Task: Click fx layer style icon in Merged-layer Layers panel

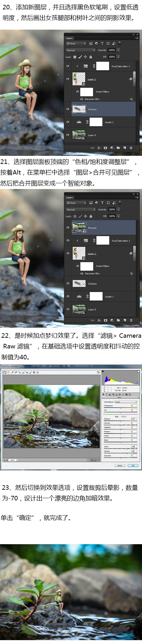Action: pyautogui.click(x=99, y=320)
